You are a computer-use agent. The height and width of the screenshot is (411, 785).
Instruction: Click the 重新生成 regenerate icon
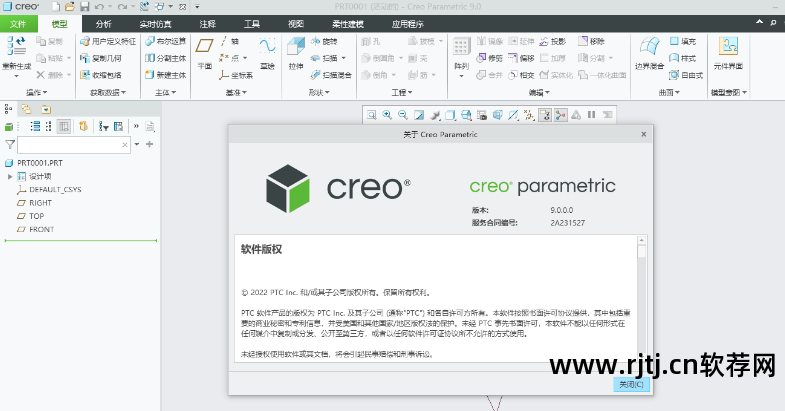[x=16, y=46]
